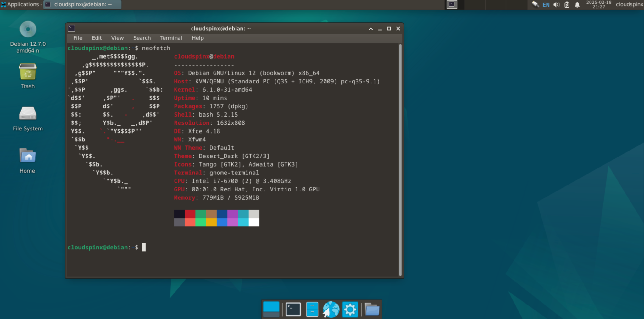Focus the cloudspinx@debian taskbar window button
This screenshot has width=644, height=319.
click(82, 5)
